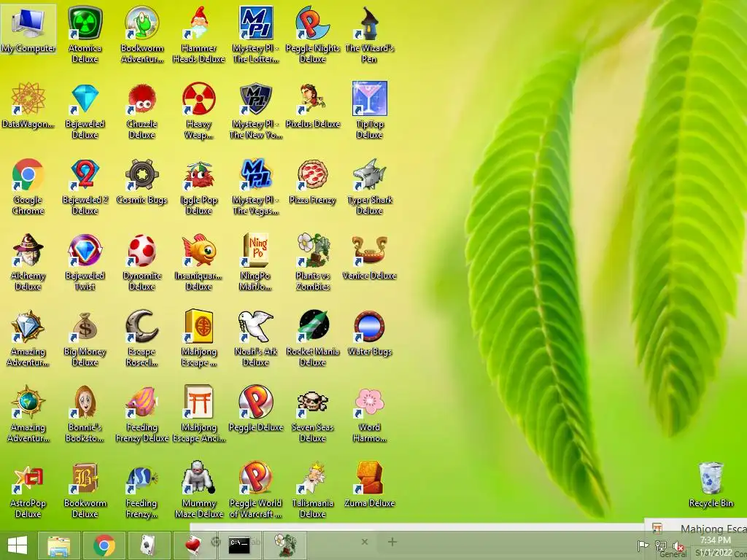
Task: Open Alchemy Deluxe wizard icon
Action: (x=28, y=262)
